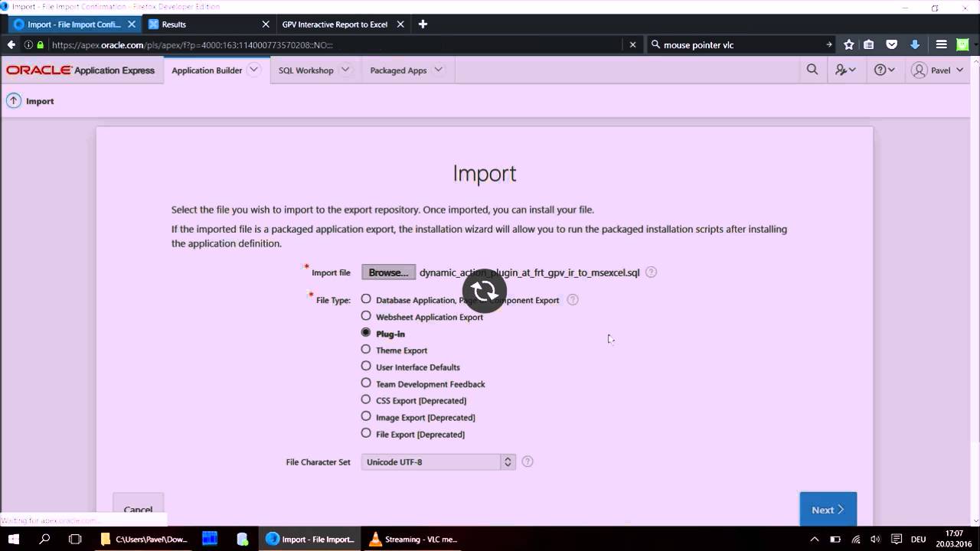The image size is (980, 551).
Task: Close the Results browser tab
Action: pyautogui.click(x=266, y=24)
